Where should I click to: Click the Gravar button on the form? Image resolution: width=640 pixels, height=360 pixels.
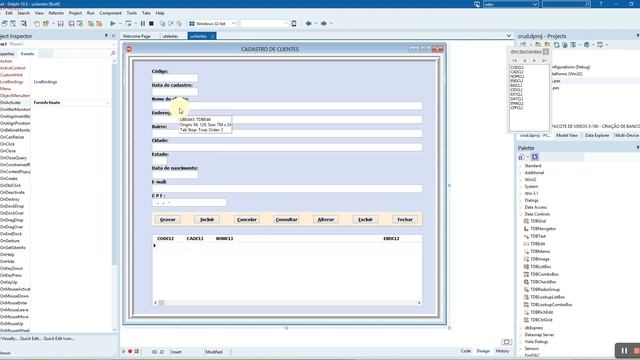pyautogui.click(x=168, y=220)
